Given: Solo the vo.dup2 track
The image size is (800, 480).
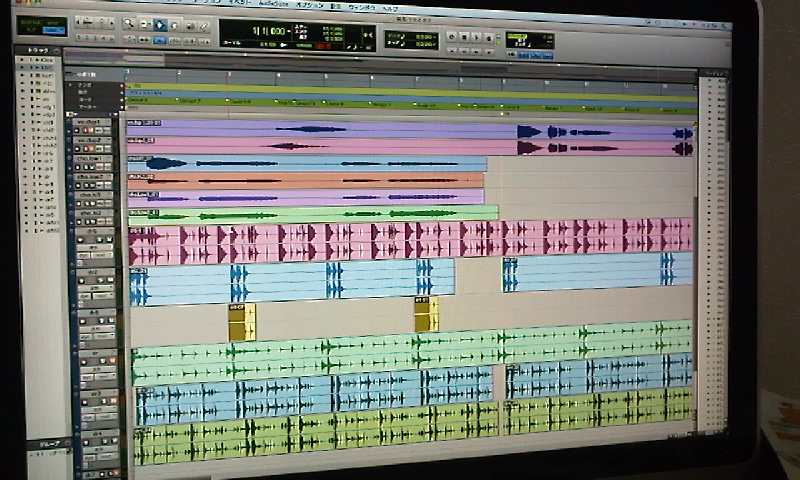Looking at the screenshot, I should click(x=86, y=149).
